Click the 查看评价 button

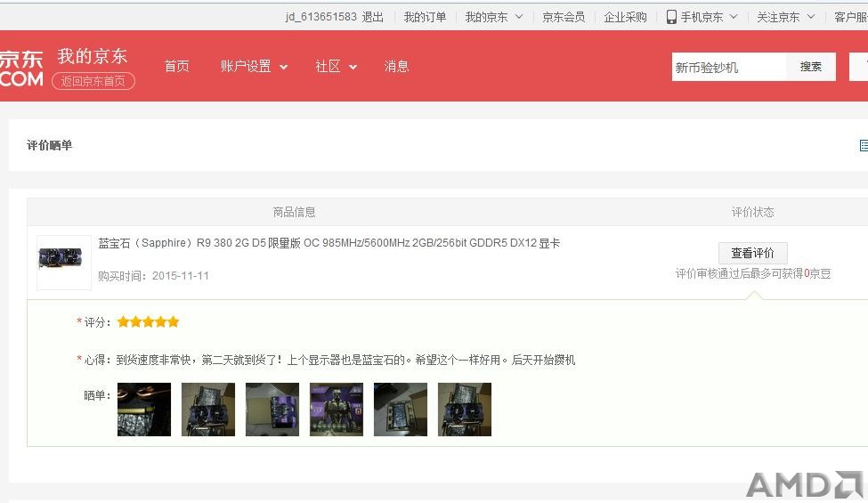[753, 253]
